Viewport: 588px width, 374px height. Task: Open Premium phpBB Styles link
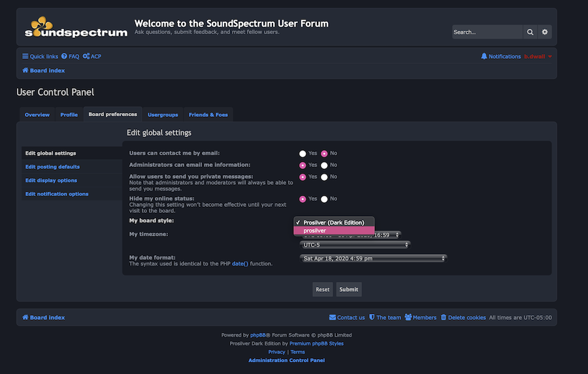tap(316, 343)
